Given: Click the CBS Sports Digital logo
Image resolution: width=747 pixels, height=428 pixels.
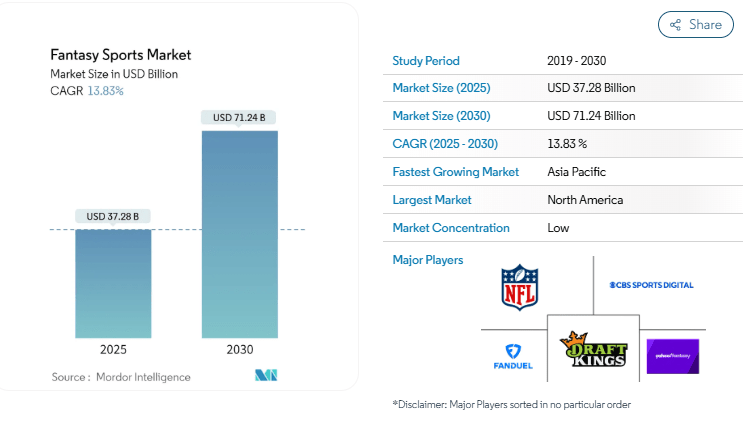Looking at the screenshot, I should pyautogui.click(x=651, y=285).
